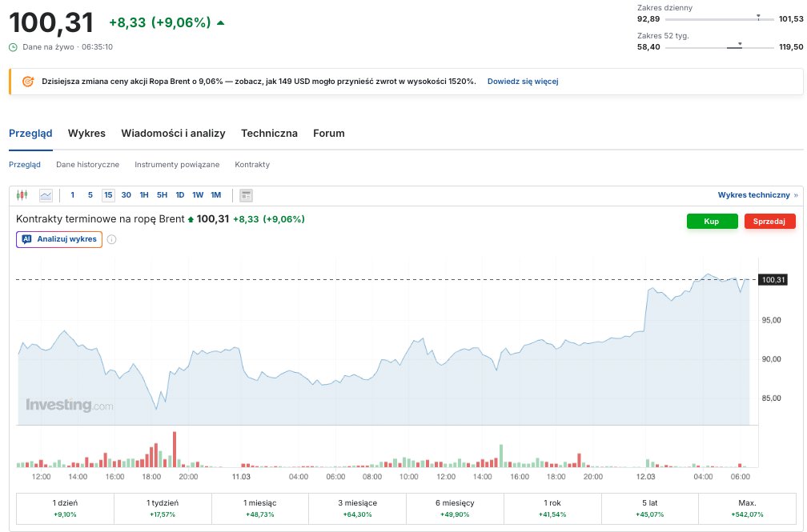This screenshot has width=807, height=532.
Task: Click the Zakres dzienny range slider marker
Action: [758, 18]
